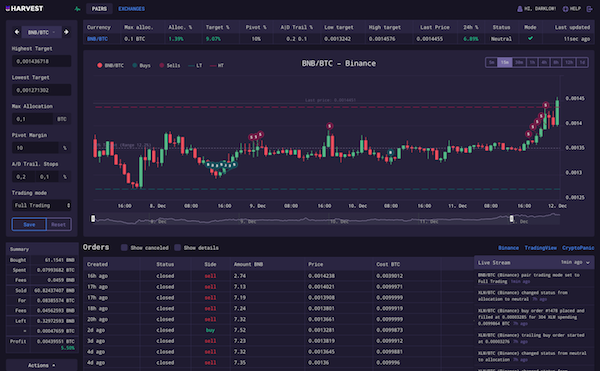
Task: Click the right navigator range handle
Action: (512, 218)
